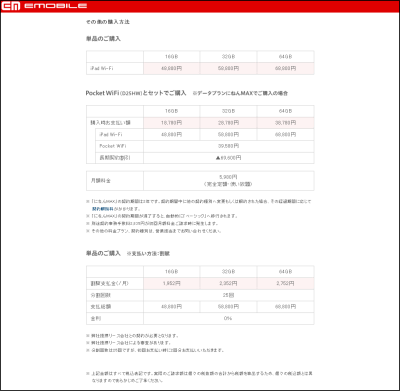Viewport: 400px width, 391px height.
Task: Click the 分割回数 25回 value cell
Action: click(229, 295)
